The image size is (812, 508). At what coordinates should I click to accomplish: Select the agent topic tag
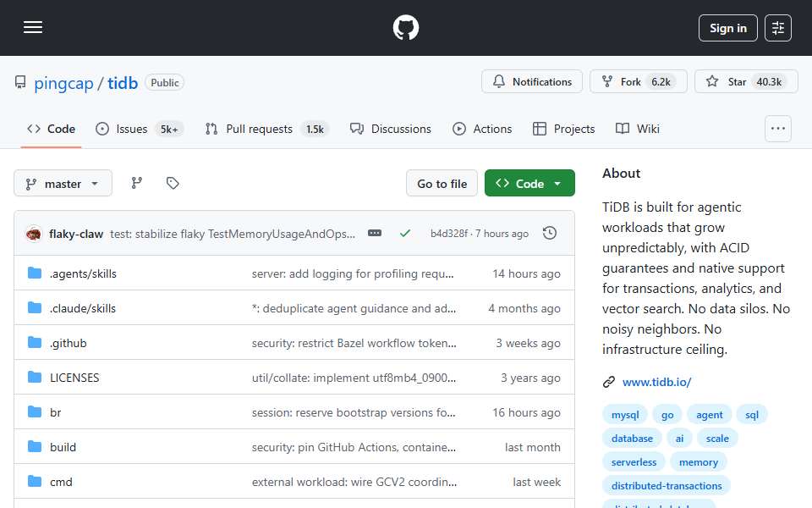pos(710,415)
